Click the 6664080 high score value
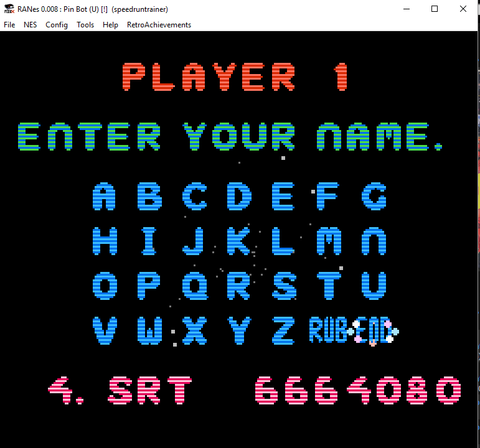The height and width of the screenshot is (448, 480). pos(358,391)
